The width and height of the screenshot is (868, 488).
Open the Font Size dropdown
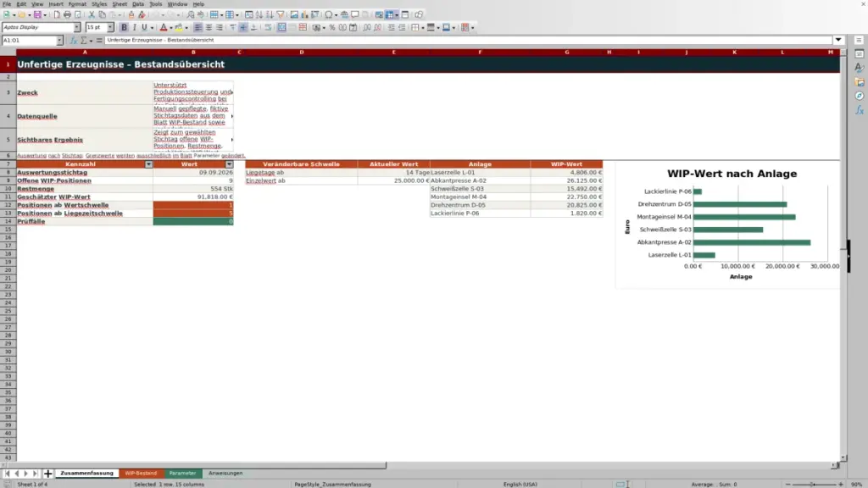(110, 28)
